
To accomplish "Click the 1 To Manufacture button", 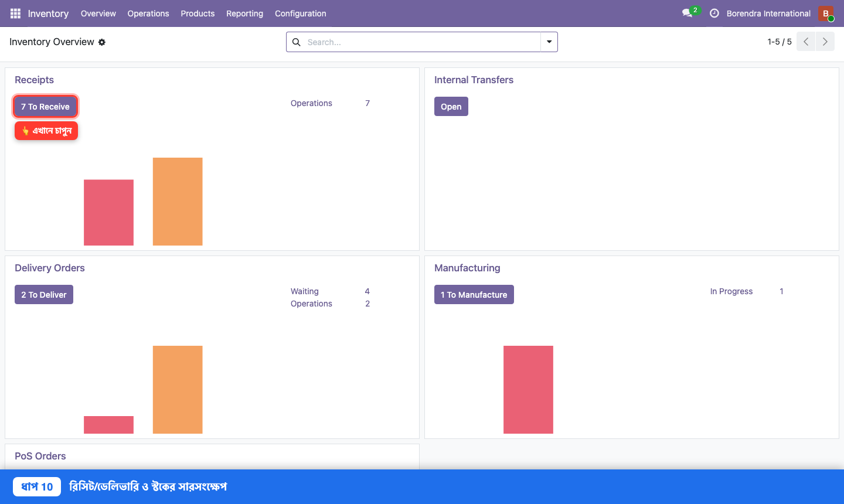I will pyautogui.click(x=474, y=295).
